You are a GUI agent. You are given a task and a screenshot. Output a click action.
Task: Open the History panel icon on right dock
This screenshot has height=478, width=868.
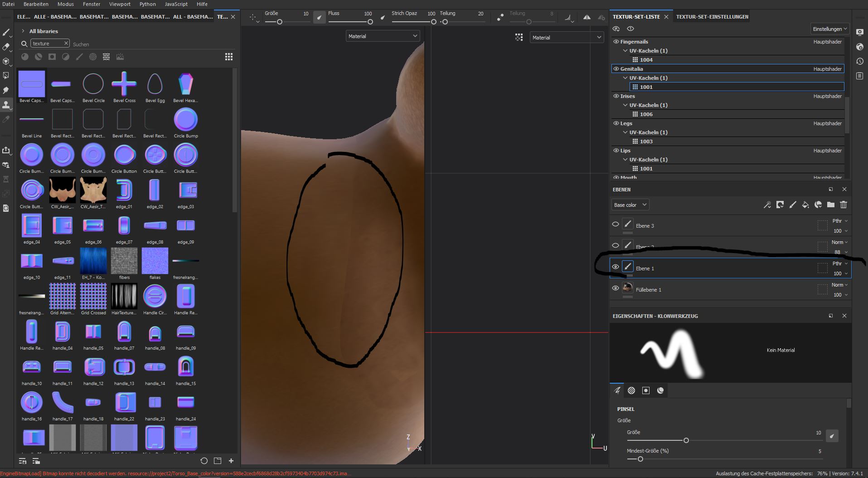(x=860, y=61)
